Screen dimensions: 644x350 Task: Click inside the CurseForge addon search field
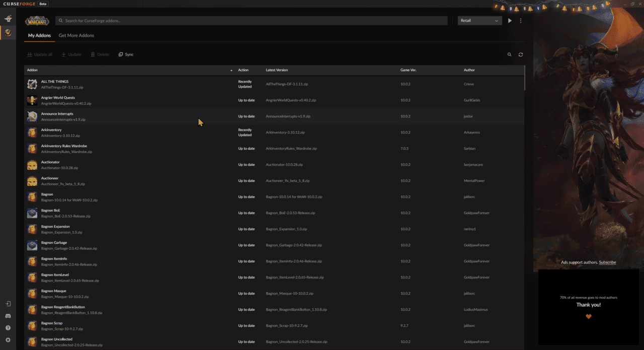coord(201,21)
